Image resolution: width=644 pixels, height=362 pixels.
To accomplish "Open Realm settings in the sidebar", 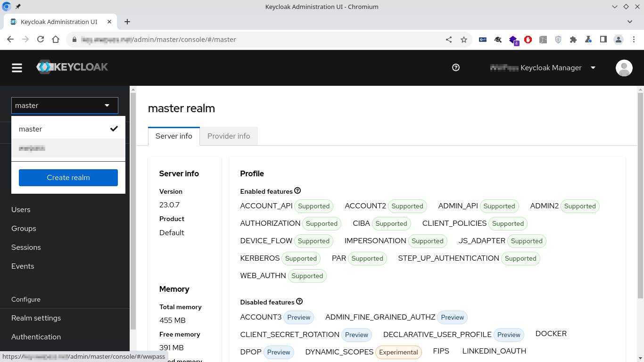I will click(x=36, y=318).
